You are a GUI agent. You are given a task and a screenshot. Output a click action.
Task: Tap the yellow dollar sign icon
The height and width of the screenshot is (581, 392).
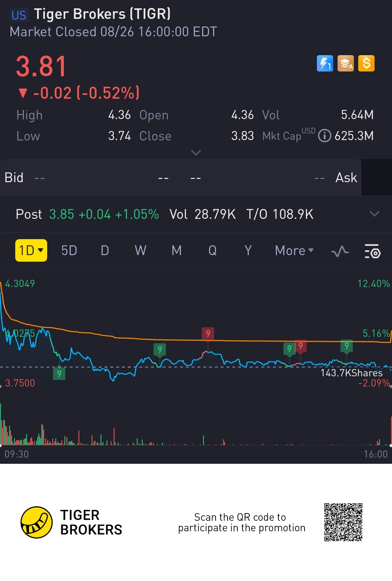coord(366,64)
